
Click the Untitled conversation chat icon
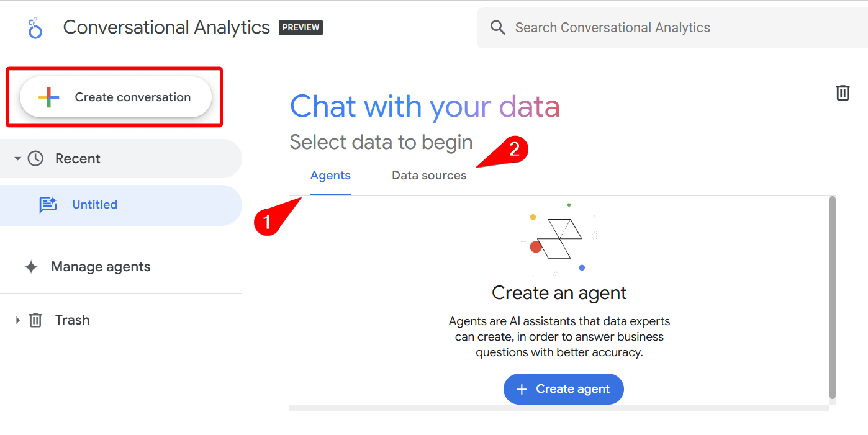[48, 205]
